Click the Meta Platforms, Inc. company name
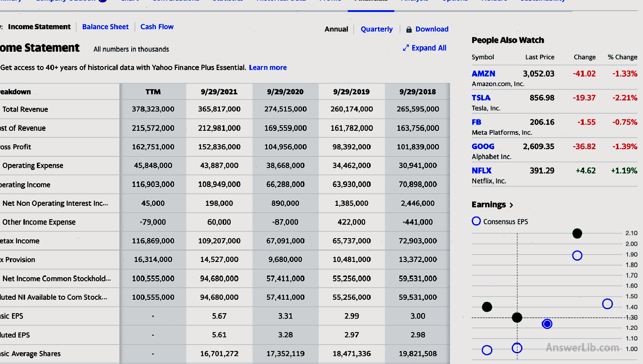643x364 pixels. coord(502,133)
